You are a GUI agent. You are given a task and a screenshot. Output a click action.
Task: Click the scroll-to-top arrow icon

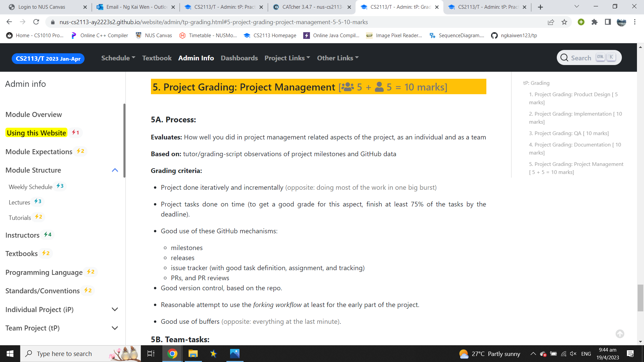point(620,334)
